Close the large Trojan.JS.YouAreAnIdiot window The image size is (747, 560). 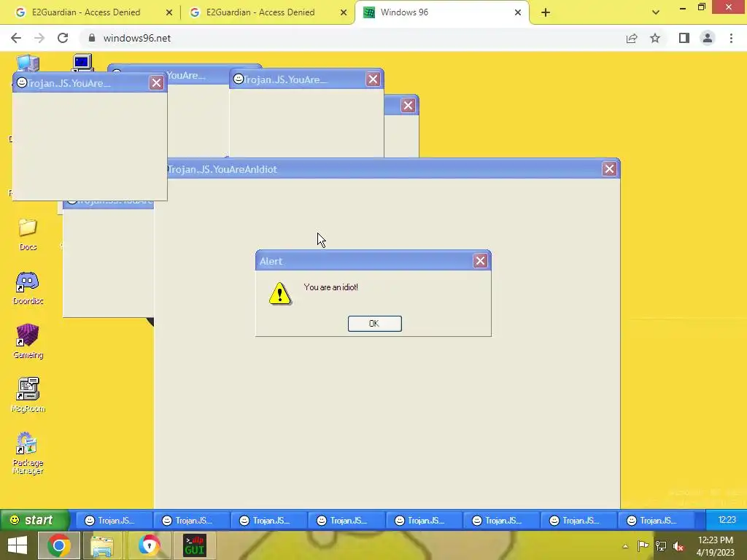[x=609, y=168]
